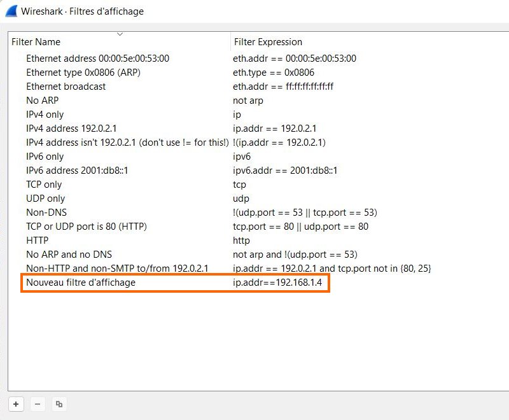
Task: Select 'Non-HTTP and non-SMTP to/from 192.0.2.1' filter
Action: tap(117, 268)
